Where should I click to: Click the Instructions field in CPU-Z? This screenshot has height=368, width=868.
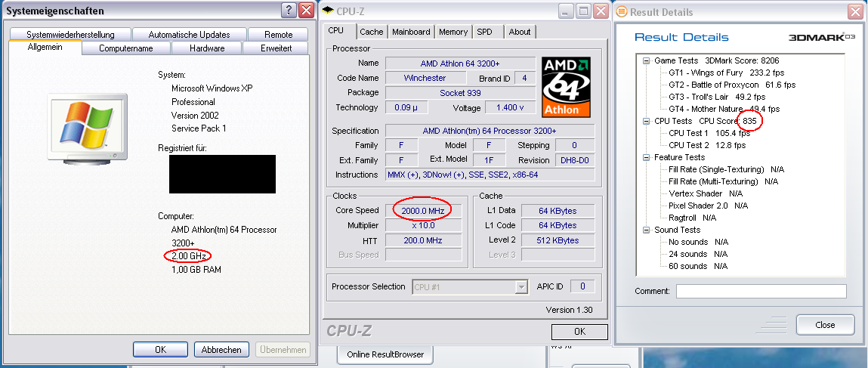[490, 175]
